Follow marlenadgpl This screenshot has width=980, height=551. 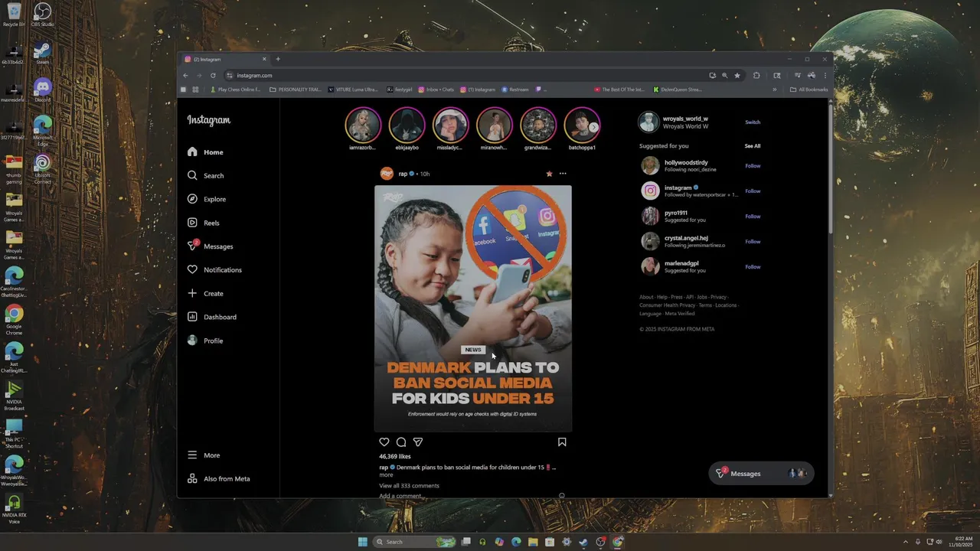[753, 267]
